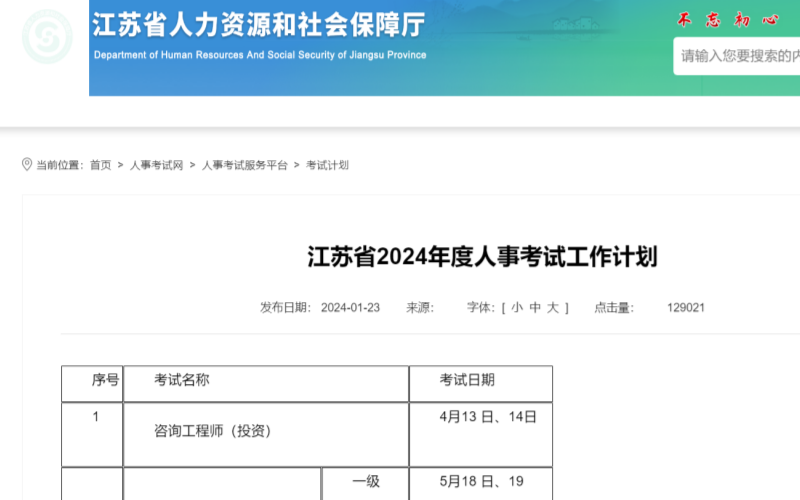Image resolution: width=800 pixels, height=500 pixels.
Task: Click the 一级 level cell in the table
Action: (366, 482)
